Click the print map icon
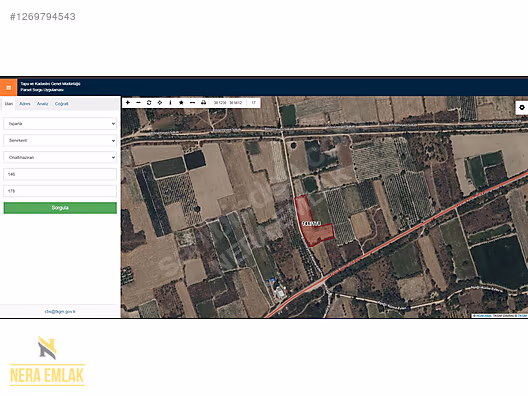528x396 pixels. [203, 102]
